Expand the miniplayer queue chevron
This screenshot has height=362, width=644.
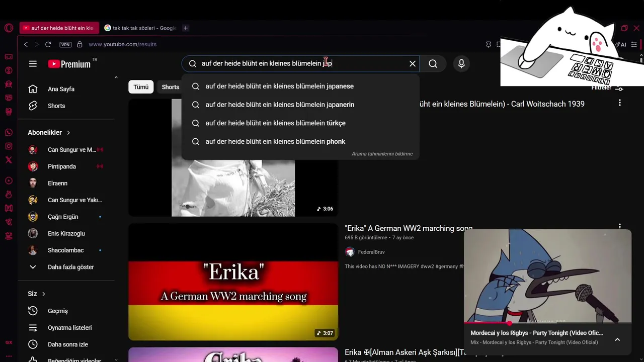tap(617, 339)
